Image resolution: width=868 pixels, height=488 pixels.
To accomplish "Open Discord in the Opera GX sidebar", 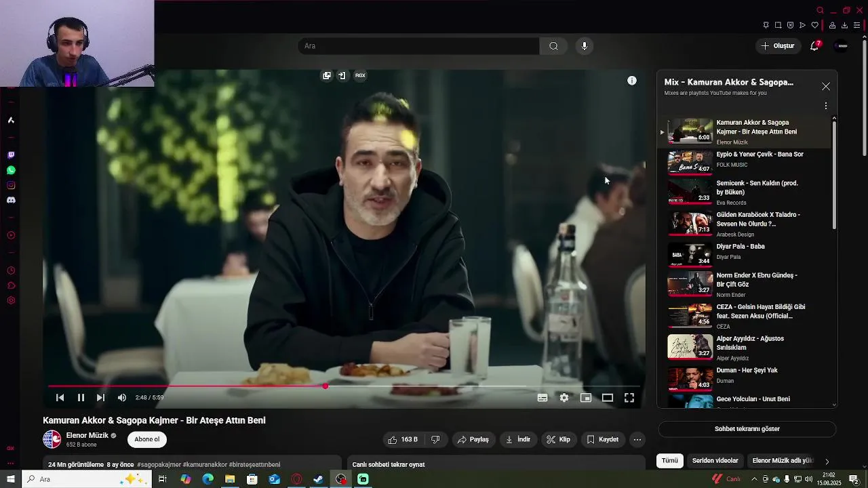I will click(x=11, y=200).
